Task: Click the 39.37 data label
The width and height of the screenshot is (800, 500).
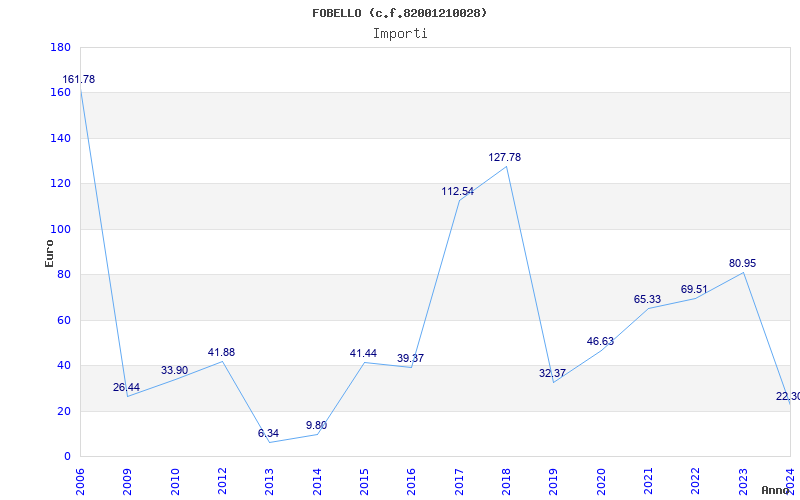Action: tap(411, 359)
